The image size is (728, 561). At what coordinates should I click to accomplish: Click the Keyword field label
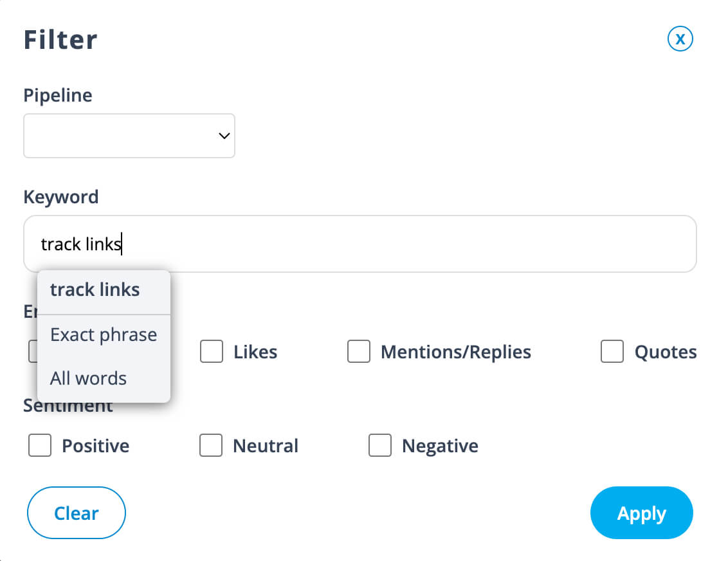click(x=61, y=197)
